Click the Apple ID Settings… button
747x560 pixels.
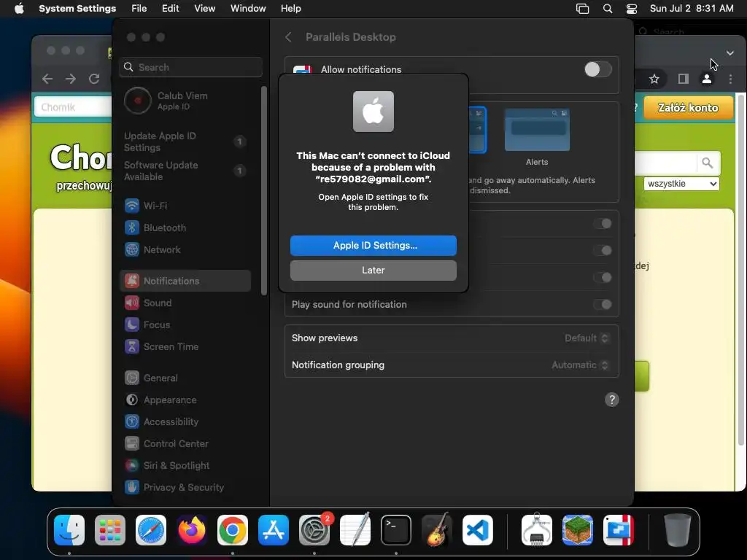[373, 246]
